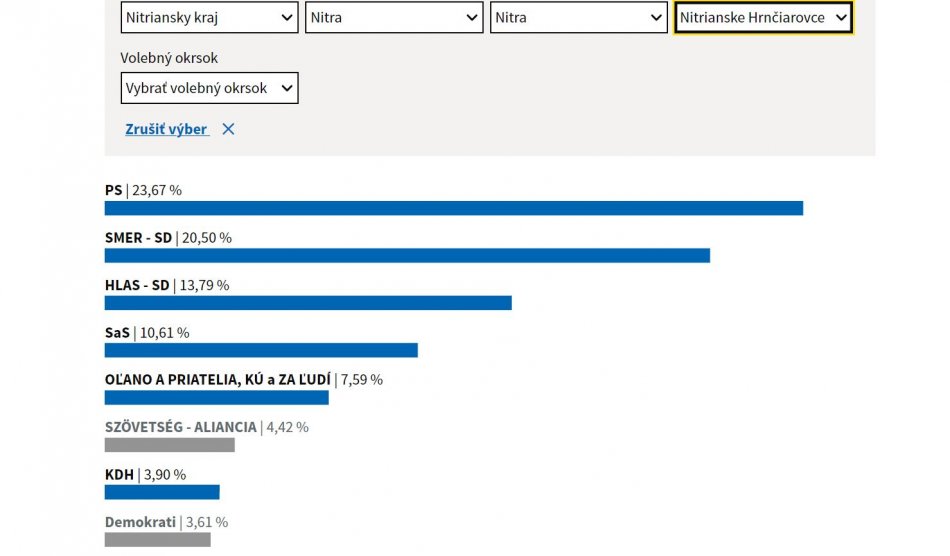Click the Zrušiť výber link
Viewport: 950px width, 556px height.
(x=166, y=129)
